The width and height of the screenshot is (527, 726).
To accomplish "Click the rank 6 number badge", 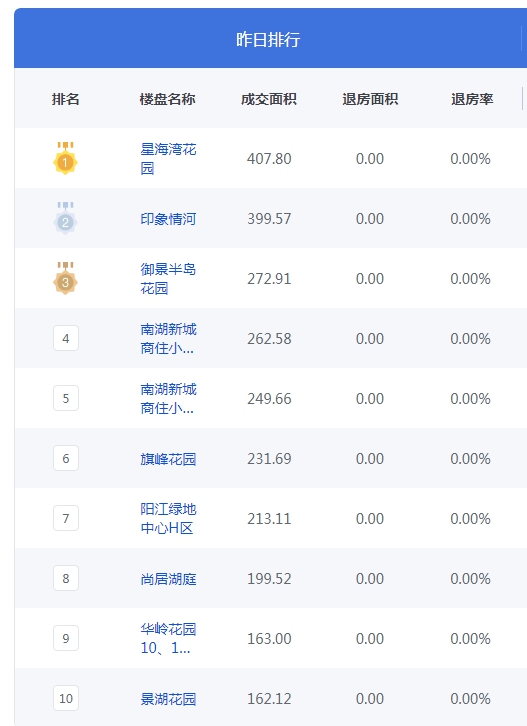I will pos(66,458).
